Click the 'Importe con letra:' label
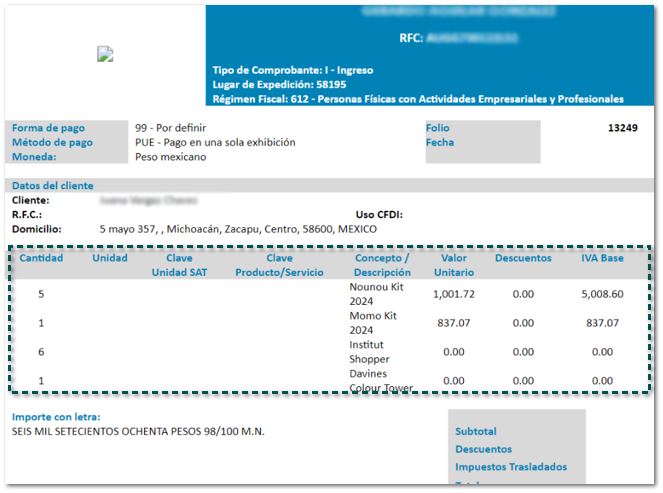Viewport: 663px width, 493px height. click(x=56, y=417)
